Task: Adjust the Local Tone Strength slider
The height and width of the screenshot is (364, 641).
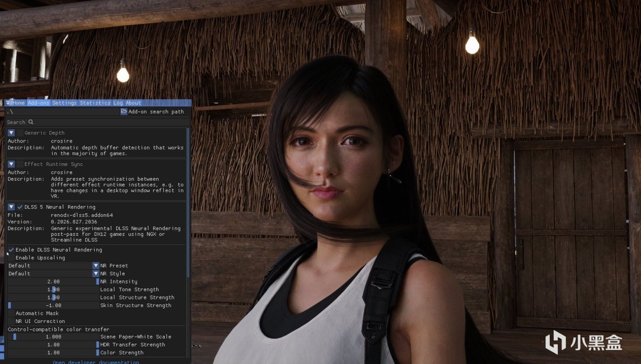Action: tap(53, 289)
